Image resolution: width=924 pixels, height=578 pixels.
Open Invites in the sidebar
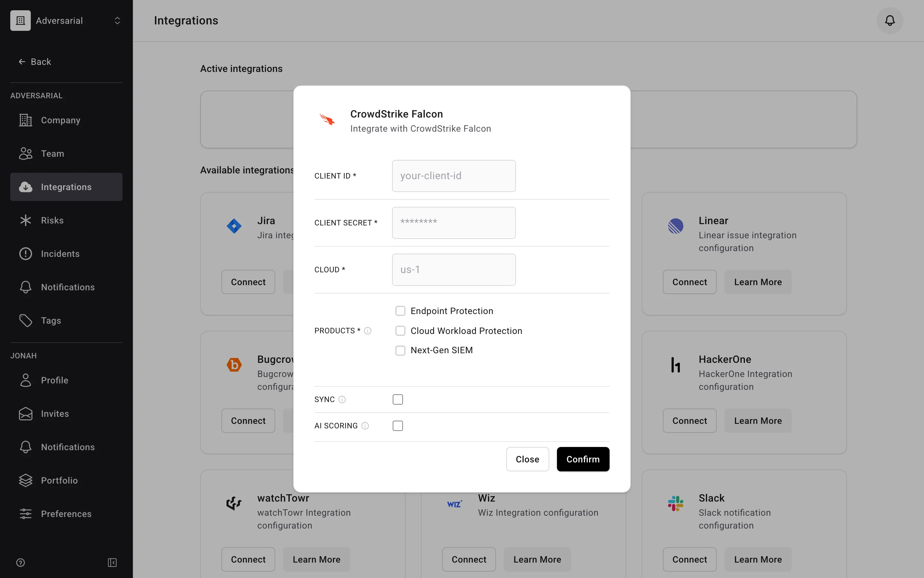click(66, 414)
